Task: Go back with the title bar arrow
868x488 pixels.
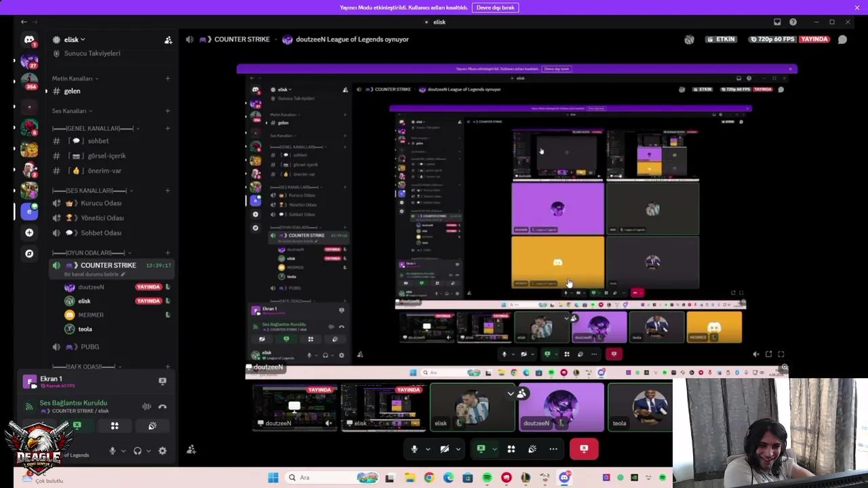Action: (24, 22)
